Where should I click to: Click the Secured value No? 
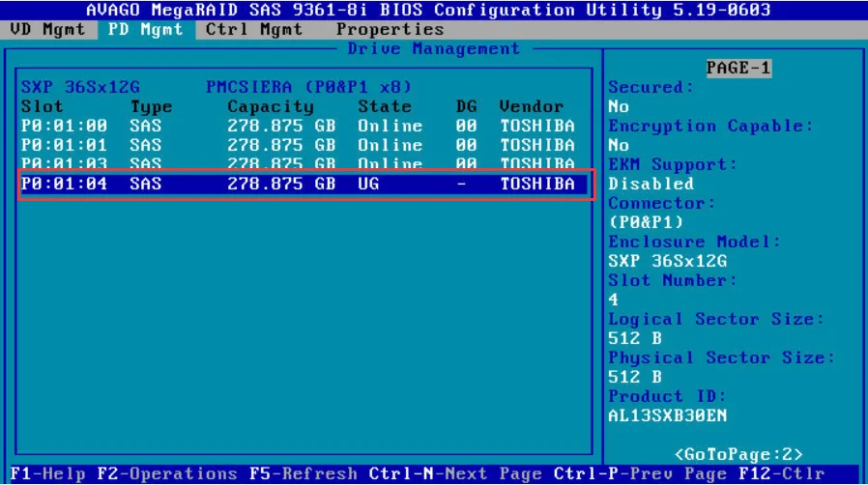[x=619, y=106]
